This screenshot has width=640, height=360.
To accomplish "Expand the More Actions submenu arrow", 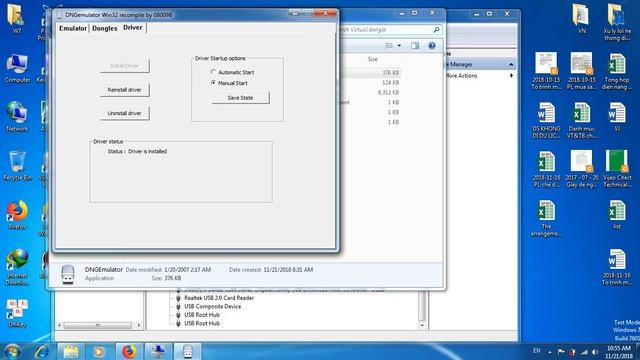I will 511,76.
